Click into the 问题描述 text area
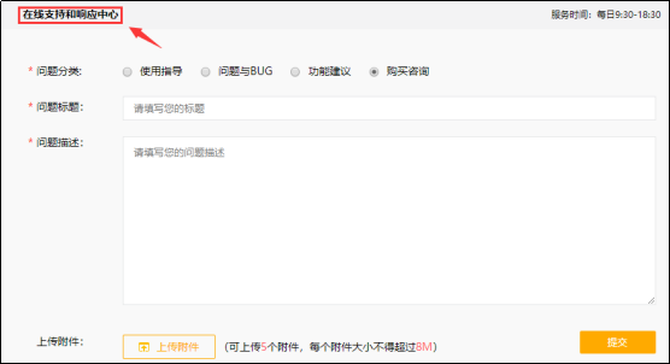 pyautogui.click(x=389, y=220)
